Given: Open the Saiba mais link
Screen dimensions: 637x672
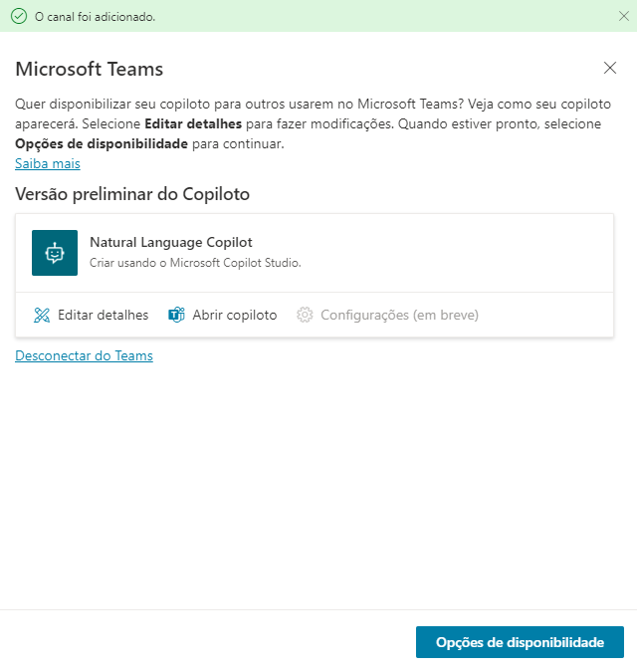Looking at the screenshot, I should click(48, 163).
